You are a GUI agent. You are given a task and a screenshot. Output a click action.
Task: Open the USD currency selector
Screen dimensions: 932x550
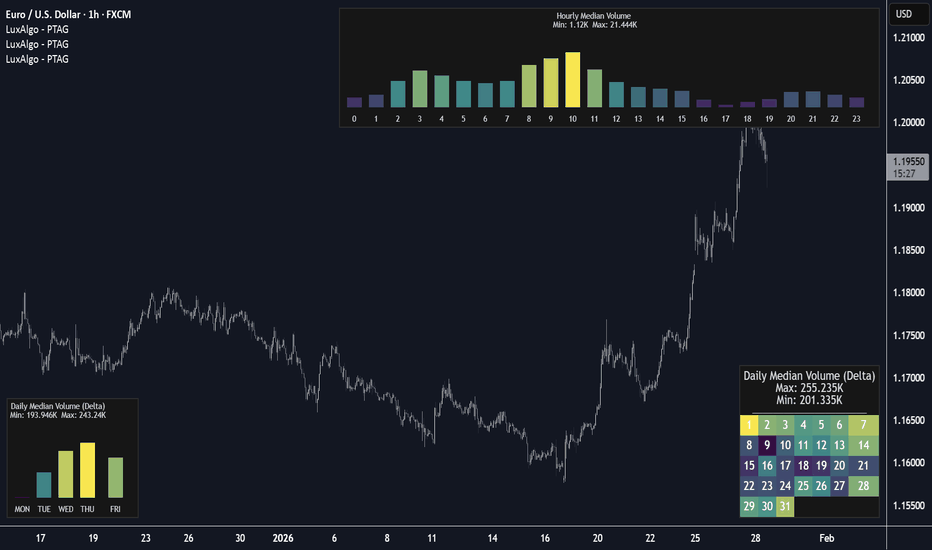903,14
